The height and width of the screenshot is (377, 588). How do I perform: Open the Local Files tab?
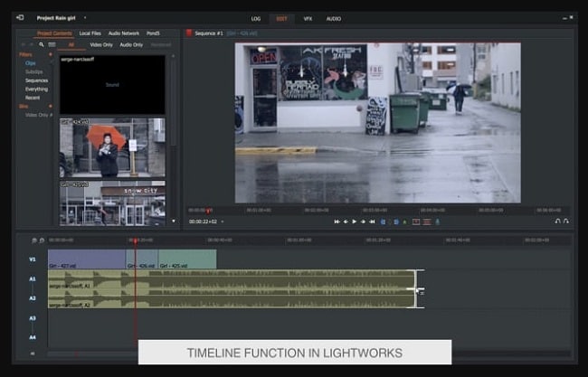coord(90,33)
